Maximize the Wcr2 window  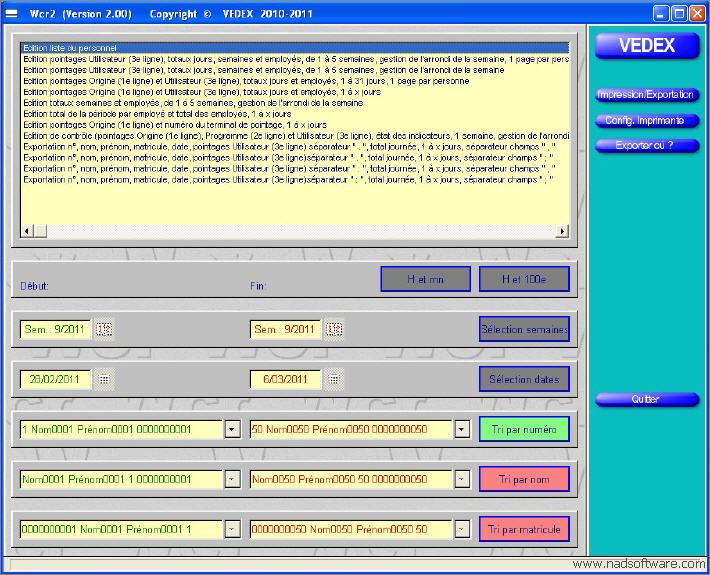point(679,14)
